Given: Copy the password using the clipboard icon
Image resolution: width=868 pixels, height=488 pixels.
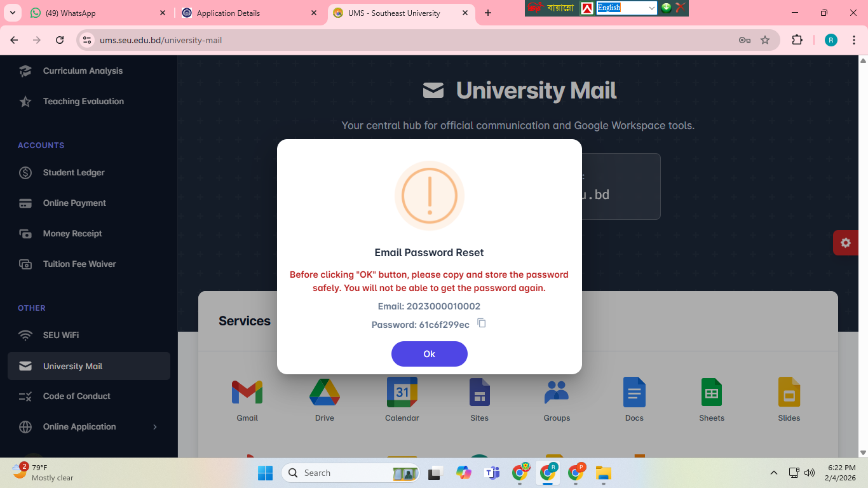Looking at the screenshot, I should [482, 323].
